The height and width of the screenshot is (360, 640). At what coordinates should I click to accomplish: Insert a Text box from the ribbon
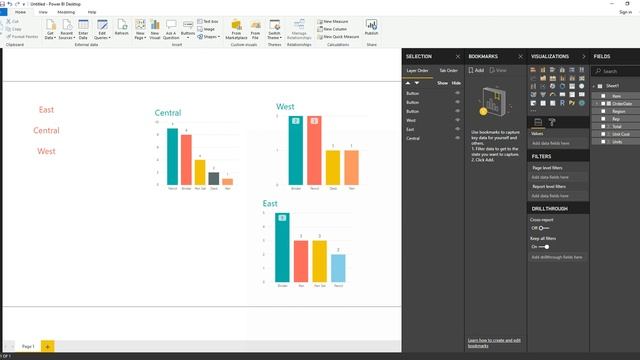(208, 21)
